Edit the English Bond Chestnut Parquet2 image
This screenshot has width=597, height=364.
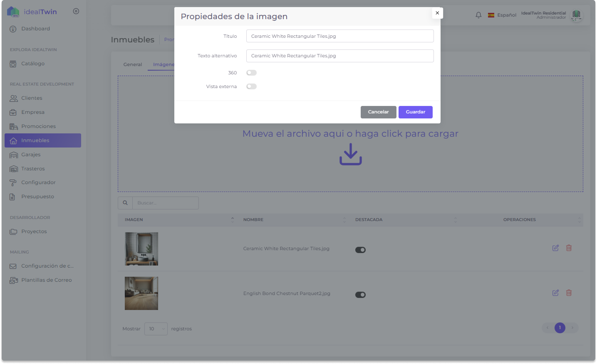click(556, 293)
